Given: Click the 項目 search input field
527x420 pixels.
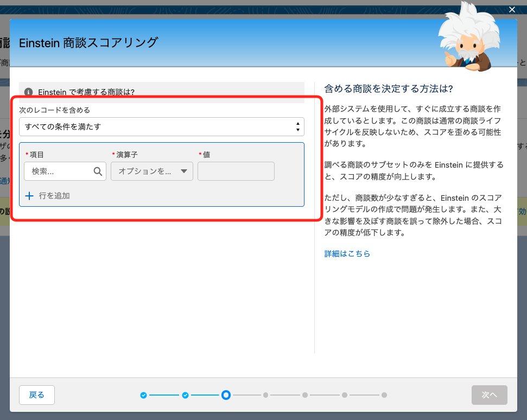Looking at the screenshot, I should click(65, 171).
